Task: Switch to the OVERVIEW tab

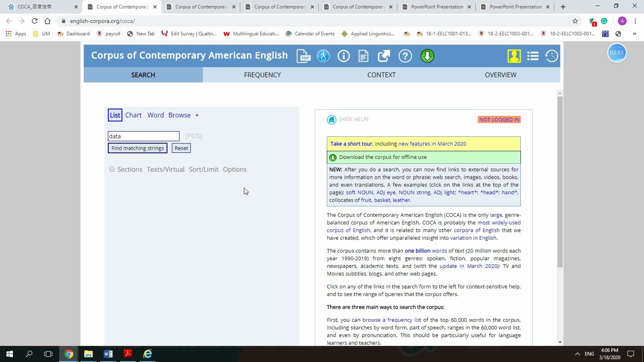Action: [x=501, y=75]
